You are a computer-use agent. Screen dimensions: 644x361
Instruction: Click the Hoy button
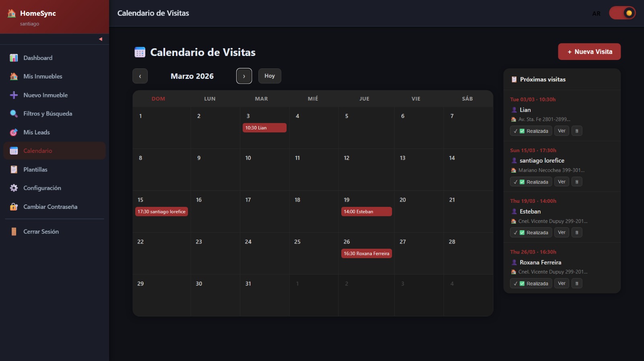point(270,76)
